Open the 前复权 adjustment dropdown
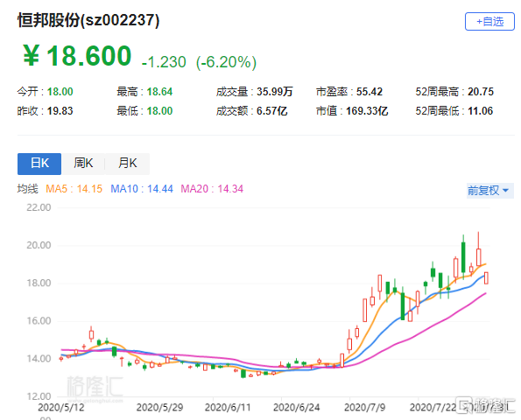The width and height of the screenshot is (521, 420). [x=489, y=191]
